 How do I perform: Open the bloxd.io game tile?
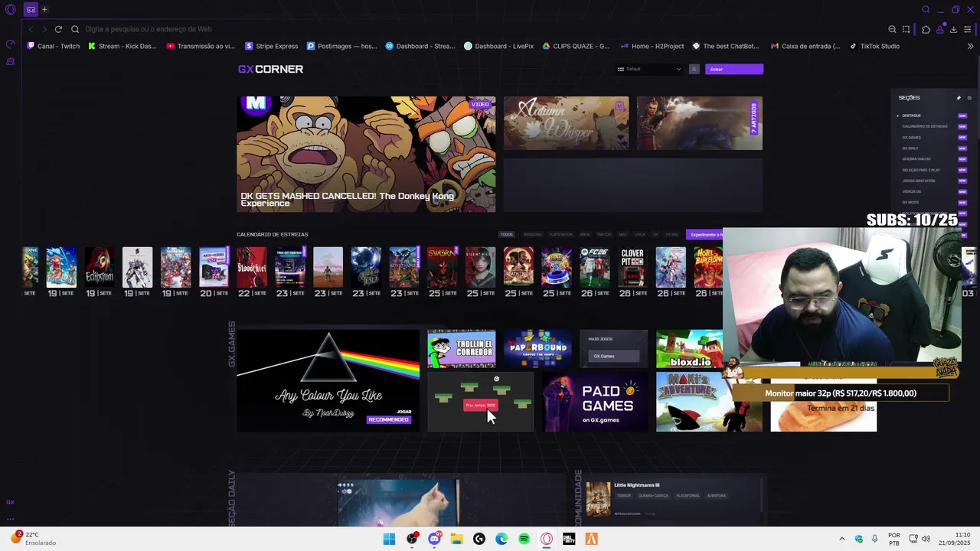point(689,349)
